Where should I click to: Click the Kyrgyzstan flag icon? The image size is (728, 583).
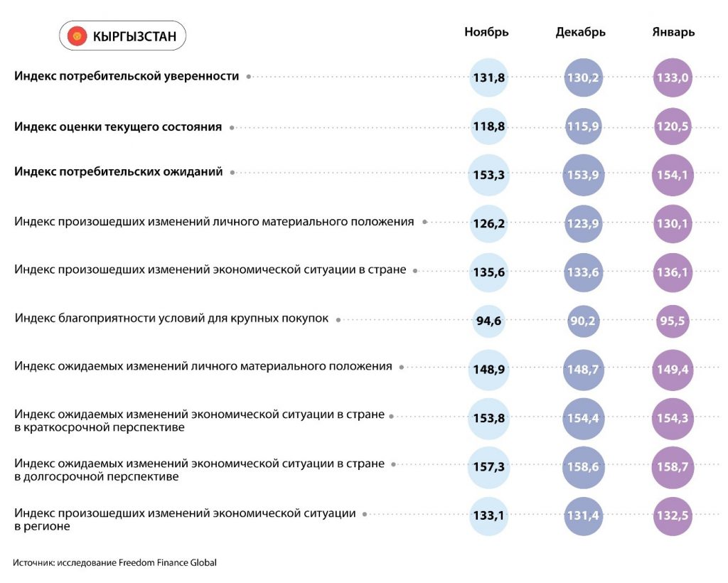(x=77, y=36)
